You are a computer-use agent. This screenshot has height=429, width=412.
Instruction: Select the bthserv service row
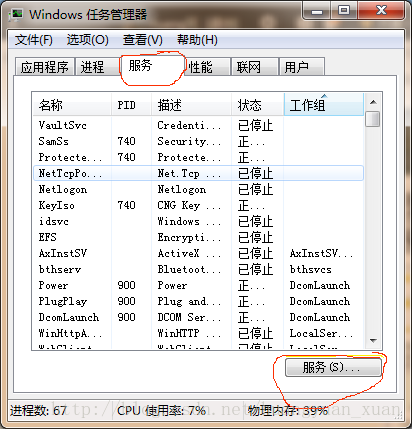[x=198, y=269]
